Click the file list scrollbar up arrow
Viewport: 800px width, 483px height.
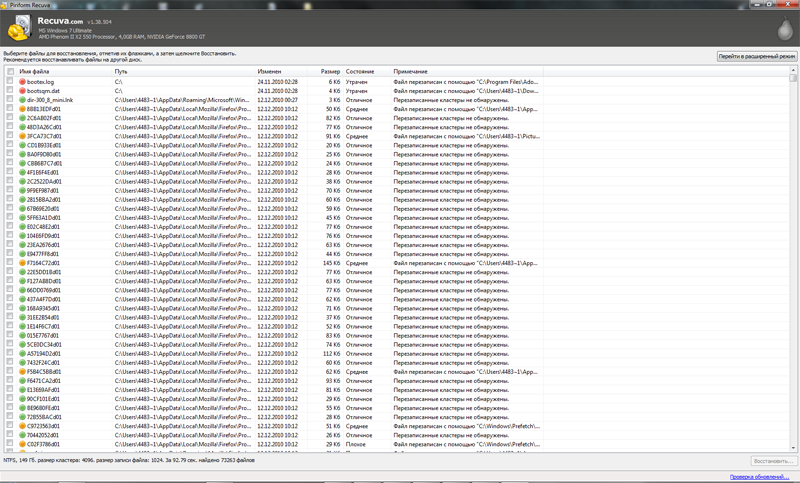[x=793, y=70]
